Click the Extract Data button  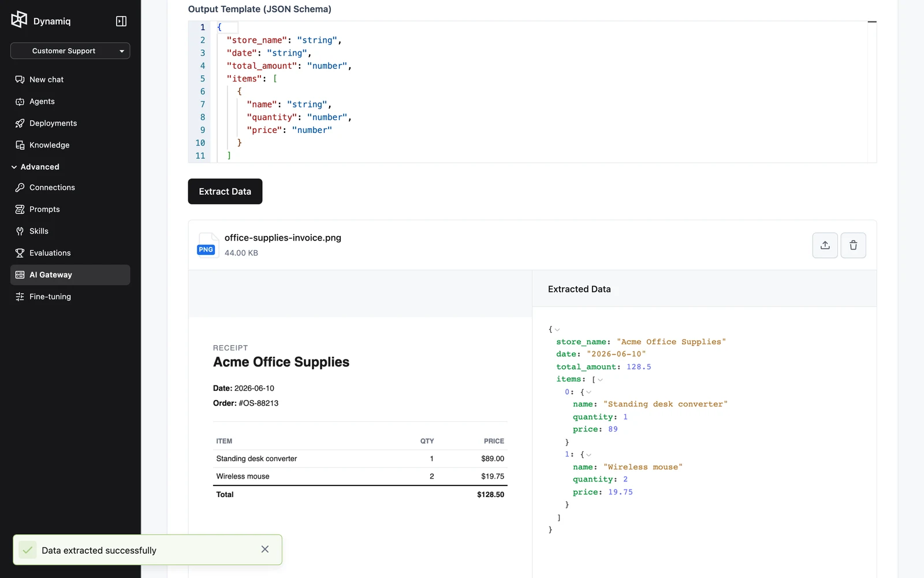click(x=225, y=191)
